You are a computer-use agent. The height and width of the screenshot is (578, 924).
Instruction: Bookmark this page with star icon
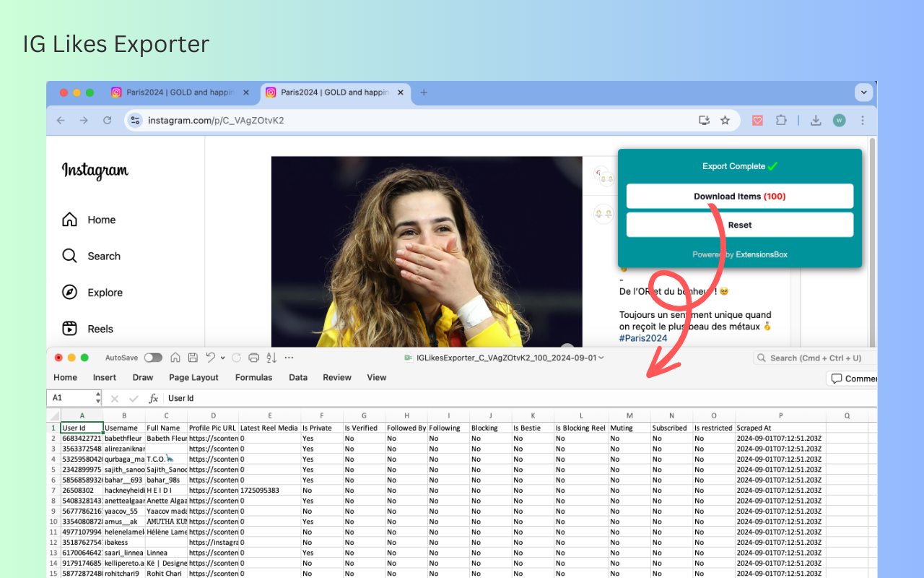(x=725, y=121)
